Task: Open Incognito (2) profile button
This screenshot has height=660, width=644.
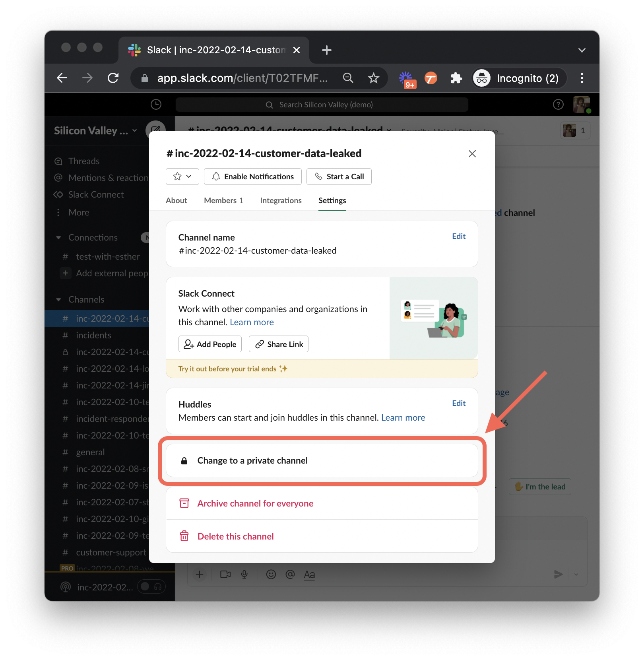Action: click(x=519, y=78)
